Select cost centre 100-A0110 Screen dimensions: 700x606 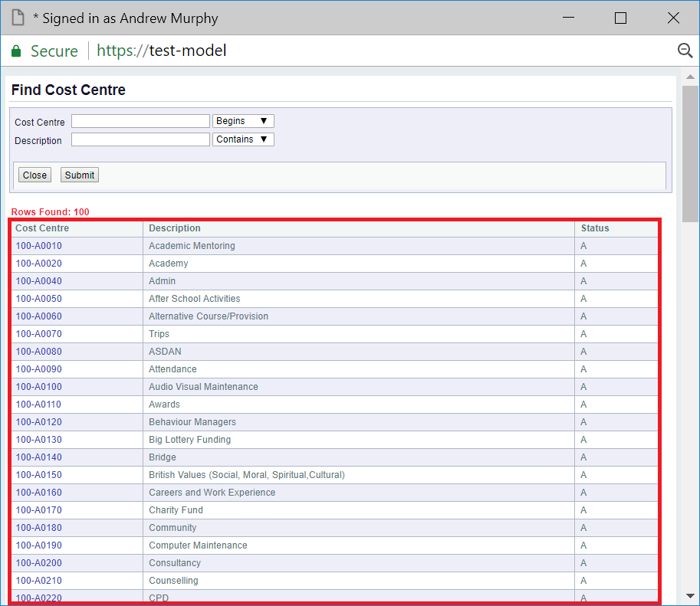(x=39, y=405)
